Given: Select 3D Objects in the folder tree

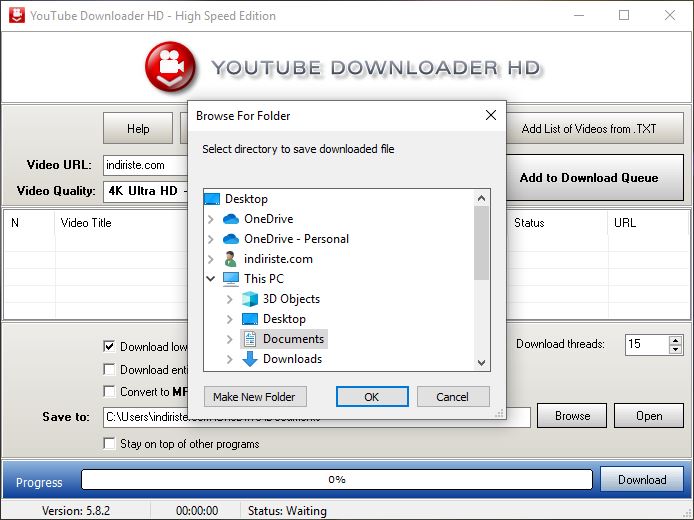Looking at the screenshot, I should click(x=291, y=299).
